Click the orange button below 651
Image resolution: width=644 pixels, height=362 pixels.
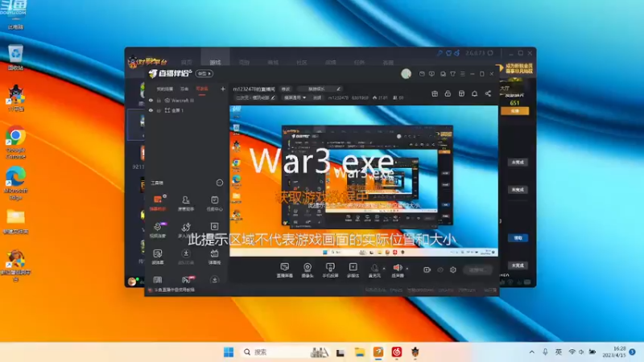pyautogui.click(x=514, y=111)
